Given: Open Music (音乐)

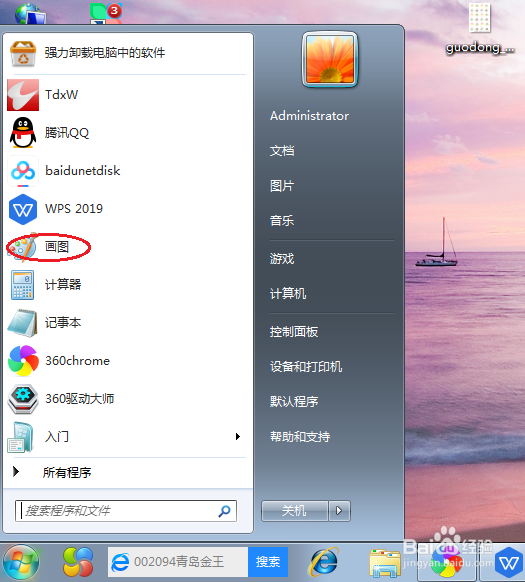Looking at the screenshot, I should pos(282,220).
